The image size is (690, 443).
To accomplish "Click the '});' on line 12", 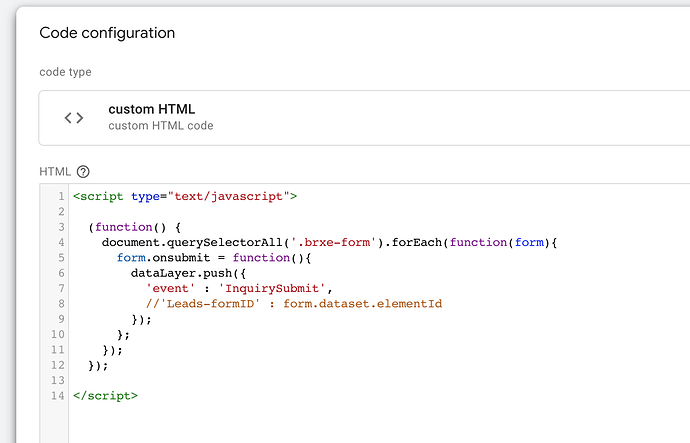I will point(98,366).
